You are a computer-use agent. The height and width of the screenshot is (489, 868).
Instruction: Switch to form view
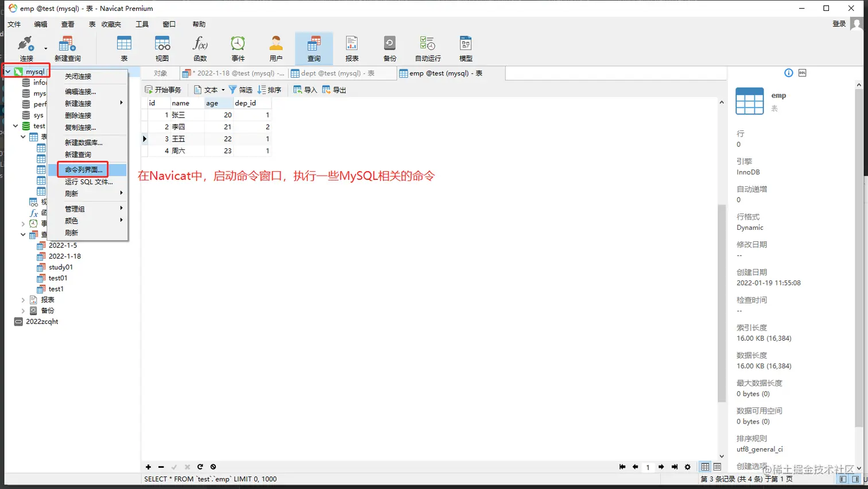(x=717, y=467)
